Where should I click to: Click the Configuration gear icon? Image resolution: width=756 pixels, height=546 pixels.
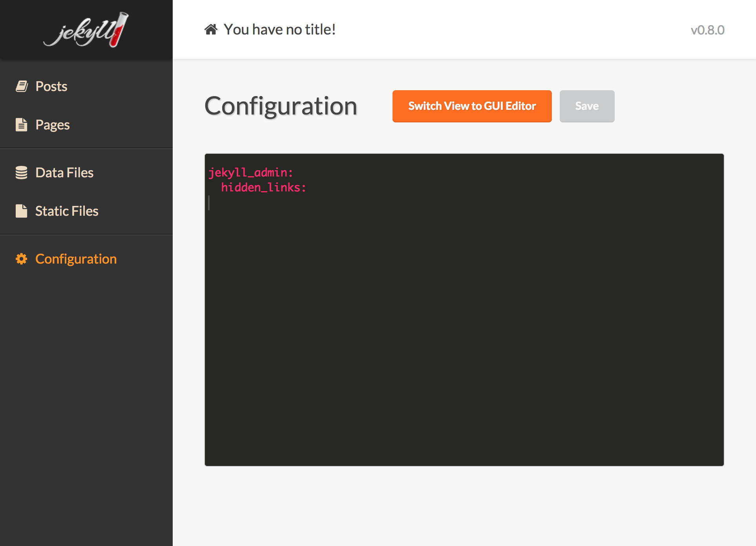click(21, 259)
